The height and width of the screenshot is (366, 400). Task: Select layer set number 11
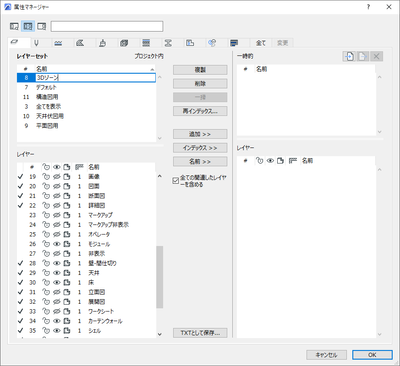(x=86, y=97)
